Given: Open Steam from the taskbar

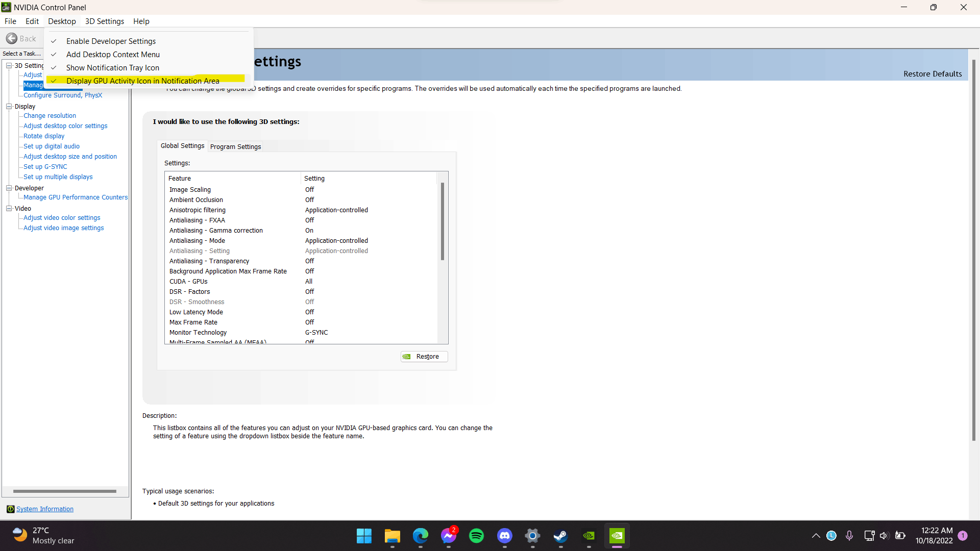Looking at the screenshot, I should click(x=560, y=536).
